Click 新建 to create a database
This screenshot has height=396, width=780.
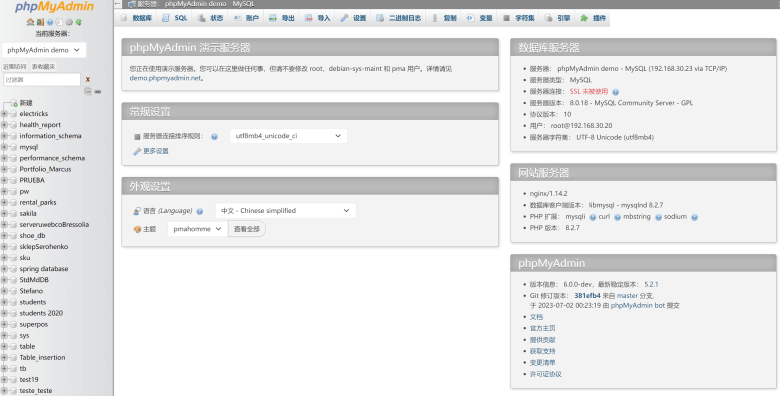[x=26, y=103]
